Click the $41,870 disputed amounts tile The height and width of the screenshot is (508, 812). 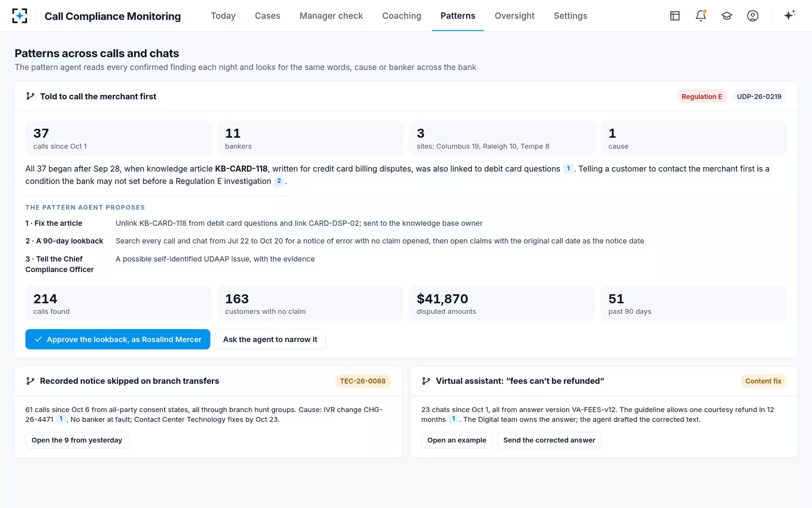point(502,304)
